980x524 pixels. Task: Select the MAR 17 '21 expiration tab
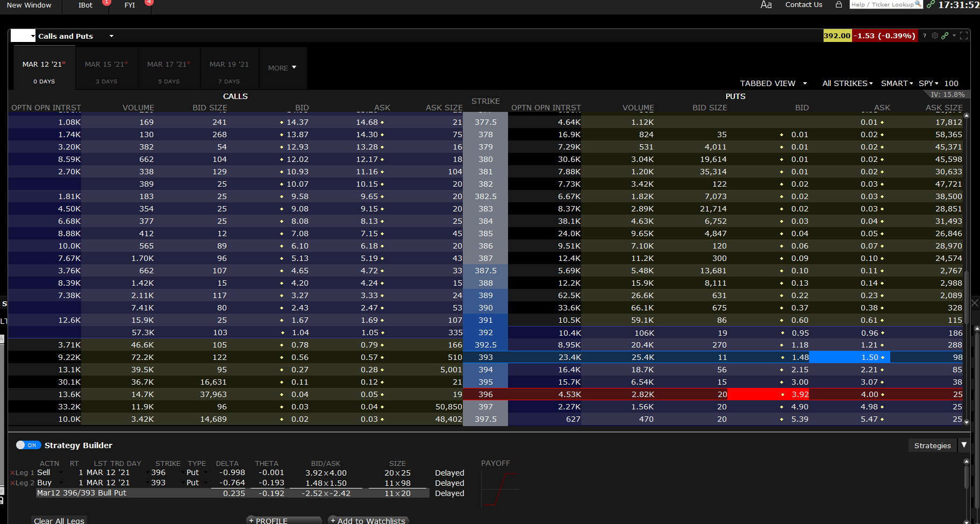point(169,69)
